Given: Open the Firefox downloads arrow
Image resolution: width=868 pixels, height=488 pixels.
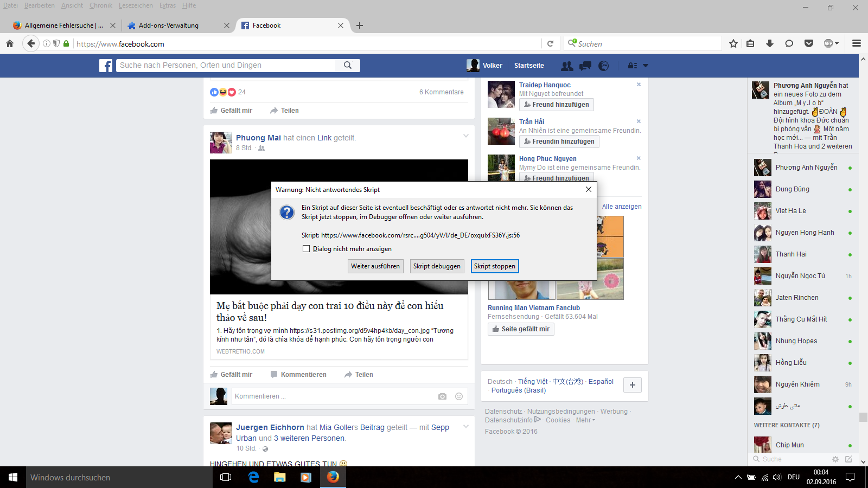Looking at the screenshot, I should point(770,44).
